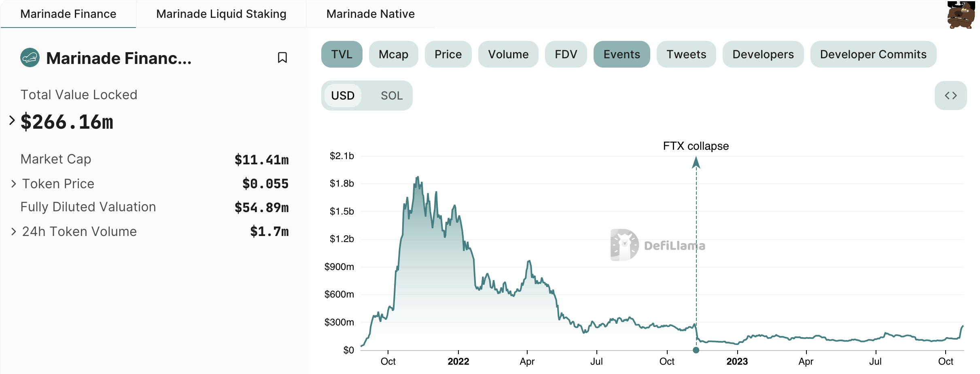
Task: Click the bookmark icon next to Marinade Finance
Action: tap(282, 58)
